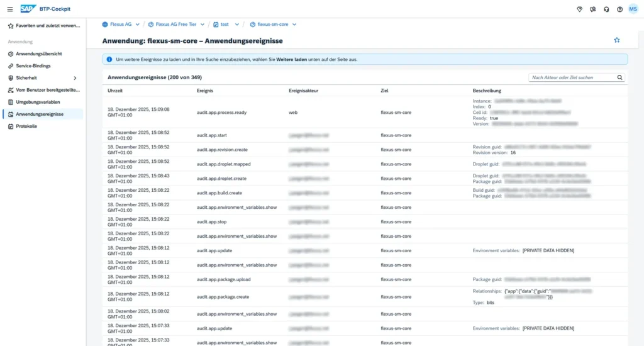Open the support headset icon
The height and width of the screenshot is (346, 644).
click(606, 9)
